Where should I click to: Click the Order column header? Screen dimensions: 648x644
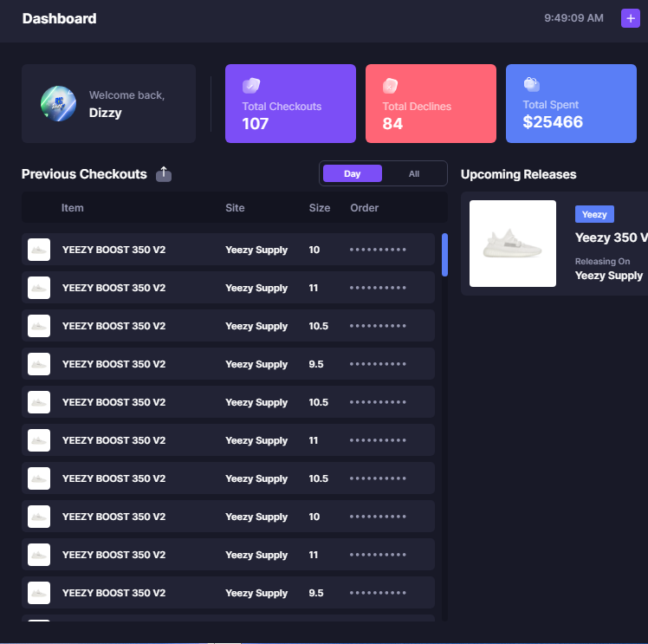click(364, 207)
